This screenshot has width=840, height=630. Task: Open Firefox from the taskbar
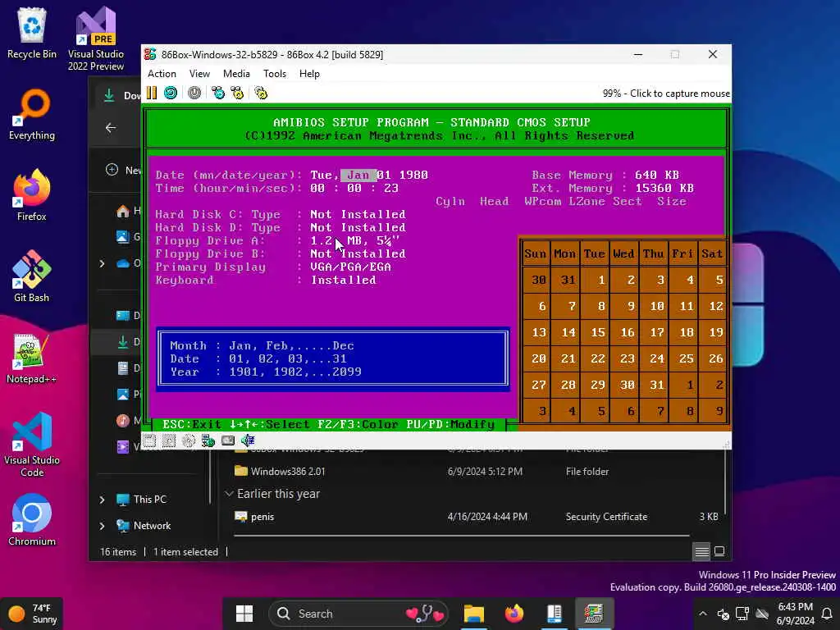[x=514, y=614]
